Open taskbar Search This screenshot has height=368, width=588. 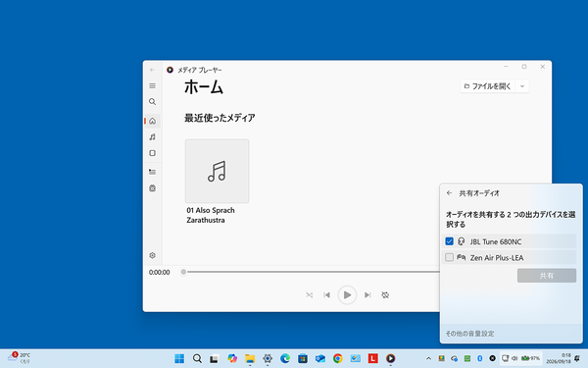pyautogui.click(x=197, y=358)
